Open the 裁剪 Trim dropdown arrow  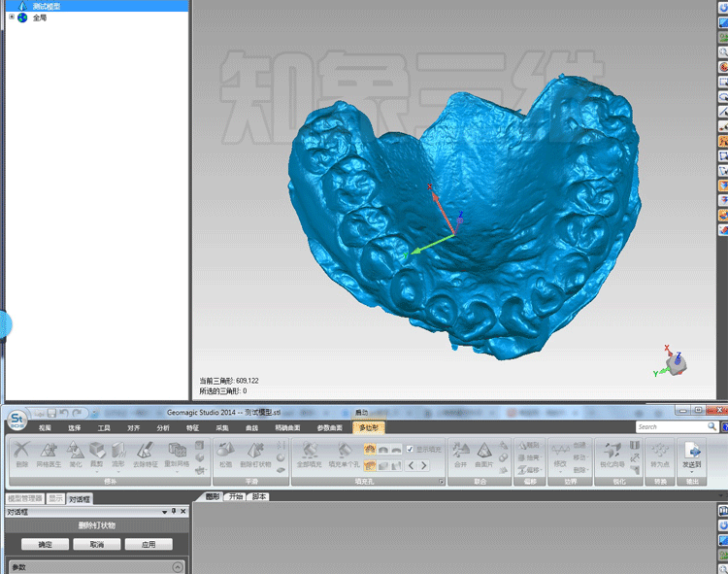[x=96, y=472]
